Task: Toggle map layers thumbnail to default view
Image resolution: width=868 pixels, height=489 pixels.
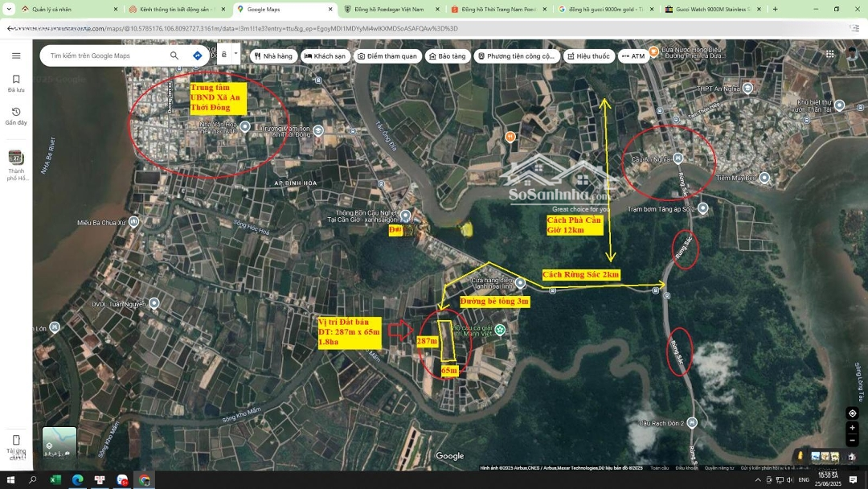Action: pos(59,443)
